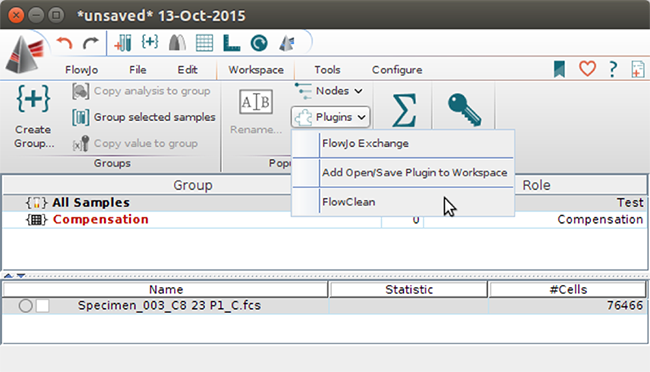This screenshot has width=650, height=372.
Task: Click the #Cells column header
Action: point(568,289)
